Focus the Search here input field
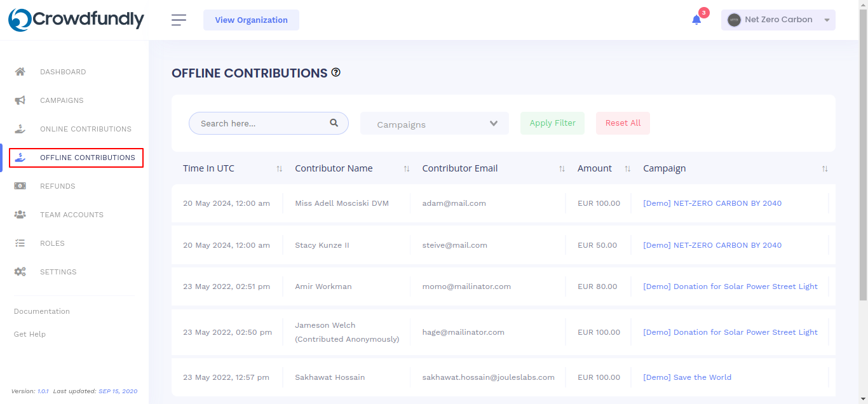 [x=261, y=123]
